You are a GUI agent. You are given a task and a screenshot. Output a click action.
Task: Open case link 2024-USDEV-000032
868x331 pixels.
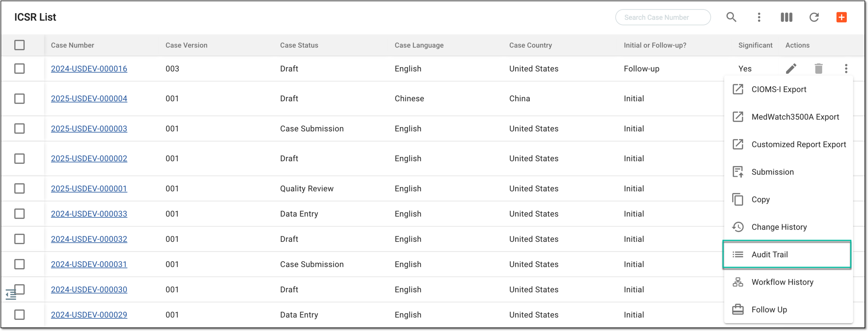tap(89, 239)
